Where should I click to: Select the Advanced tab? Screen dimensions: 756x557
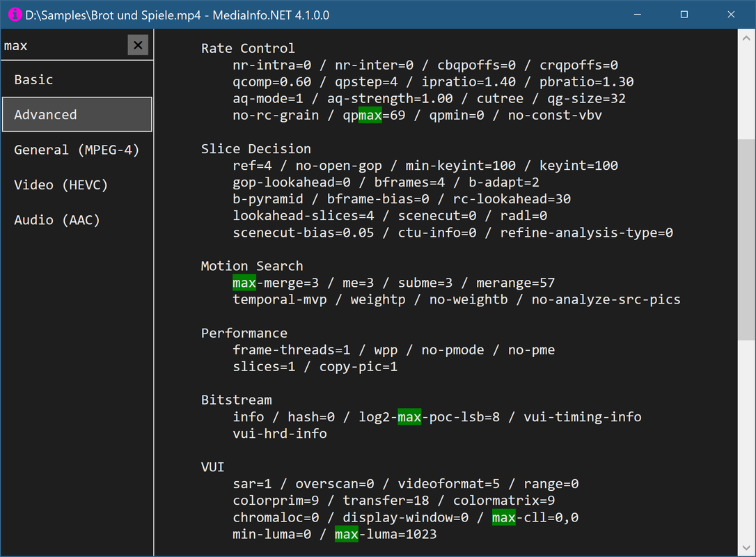click(77, 115)
